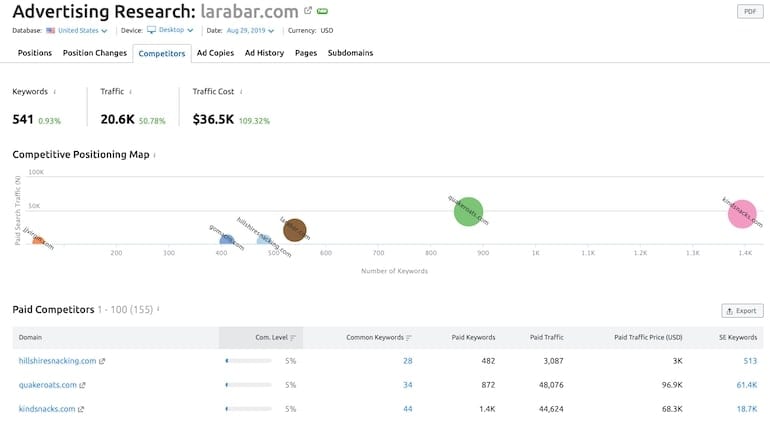The height and width of the screenshot is (423, 770).
Task: Click the Common Keywords sort icon
Action: click(x=409, y=338)
